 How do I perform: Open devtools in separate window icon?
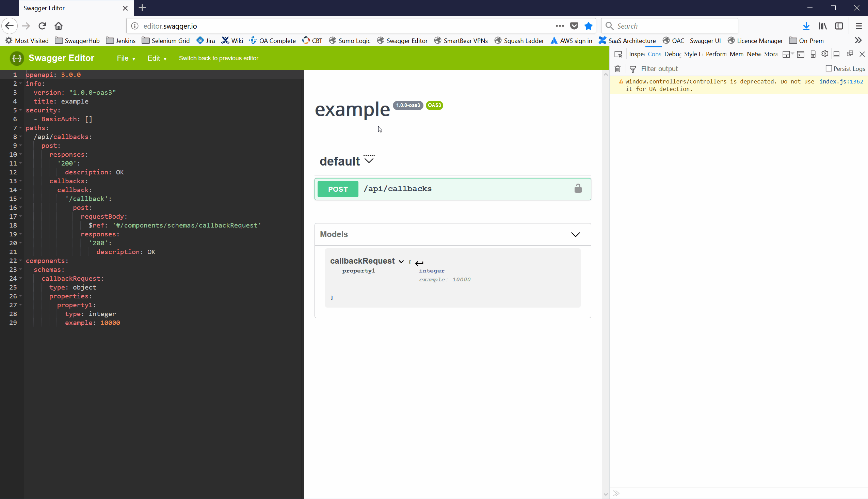click(850, 53)
